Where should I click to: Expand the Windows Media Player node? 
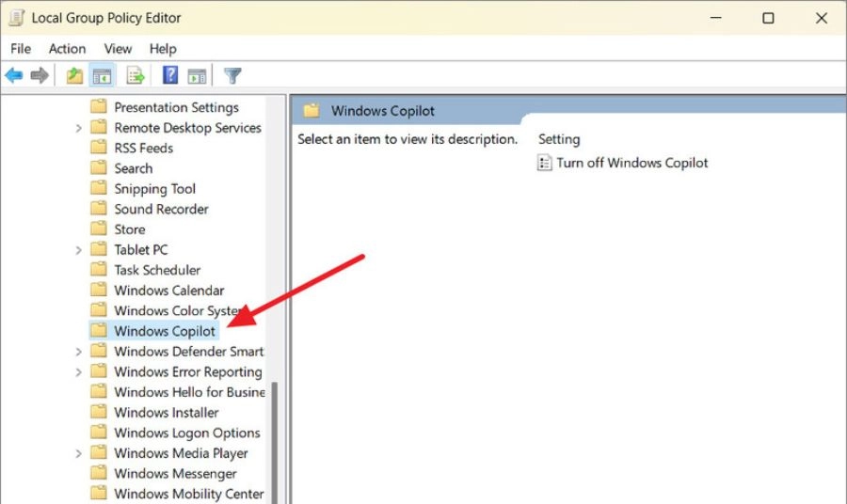point(78,453)
